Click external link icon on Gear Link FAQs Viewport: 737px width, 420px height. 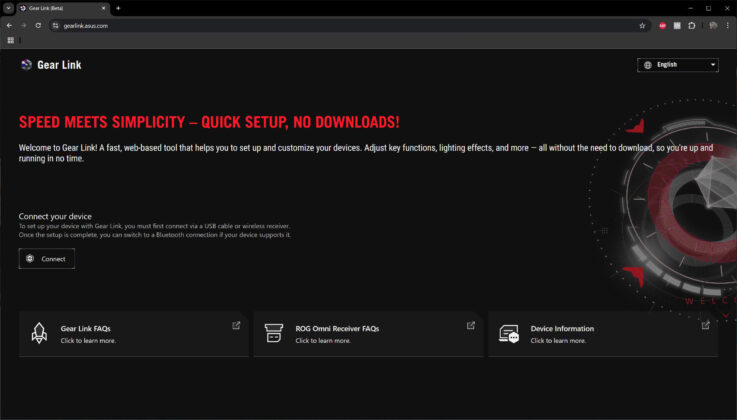tap(236, 325)
